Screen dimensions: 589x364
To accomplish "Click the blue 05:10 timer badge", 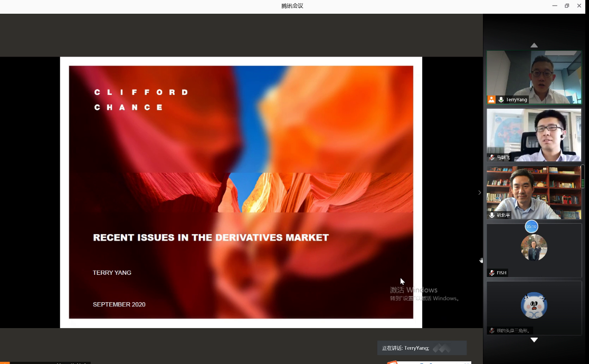I will tap(531, 226).
